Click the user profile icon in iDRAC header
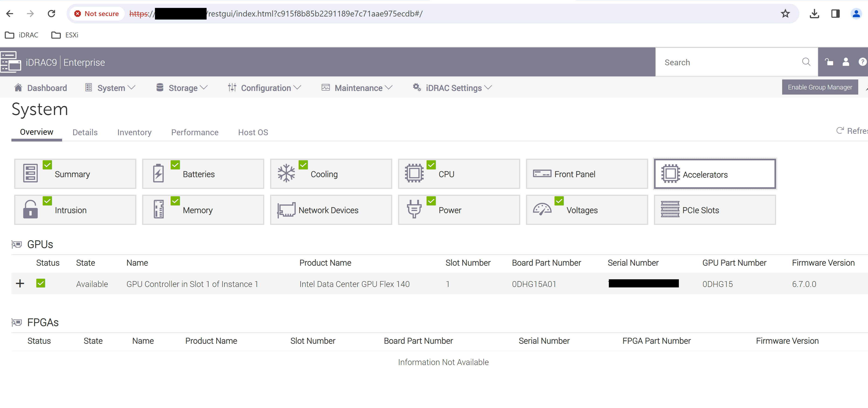Viewport: 868px width, 408px height. click(845, 62)
